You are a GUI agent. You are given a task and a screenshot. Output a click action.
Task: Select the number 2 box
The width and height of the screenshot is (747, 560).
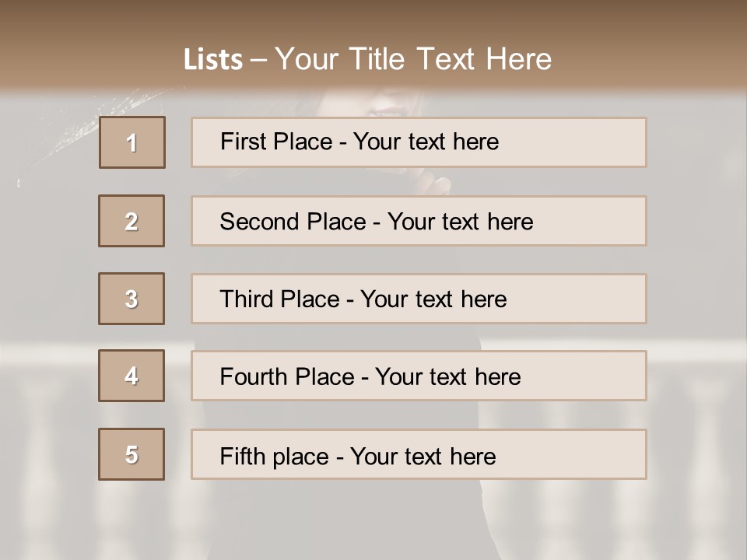coord(132,221)
